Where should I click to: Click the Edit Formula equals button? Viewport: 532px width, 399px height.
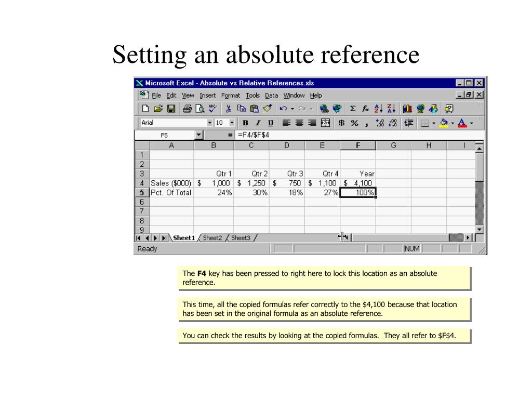click(x=230, y=135)
